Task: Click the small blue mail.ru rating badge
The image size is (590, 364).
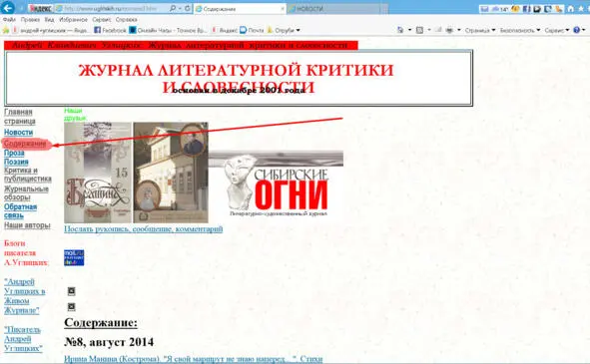Action: (74, 257)
